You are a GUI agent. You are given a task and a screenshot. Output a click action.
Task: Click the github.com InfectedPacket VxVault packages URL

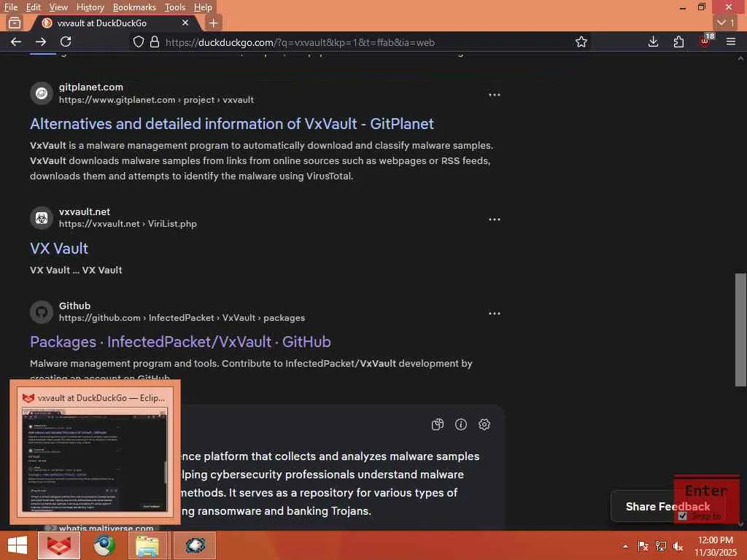[x=182, y=318]
